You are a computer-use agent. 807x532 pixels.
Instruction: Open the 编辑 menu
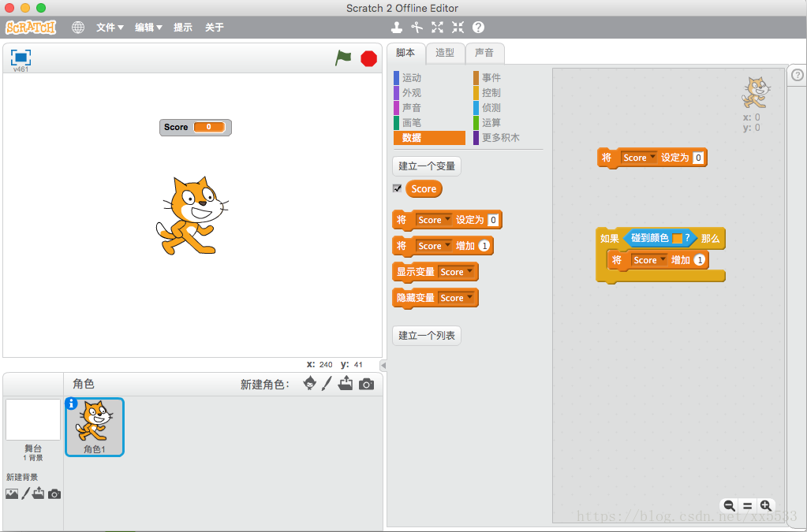[x=148, y=28]
